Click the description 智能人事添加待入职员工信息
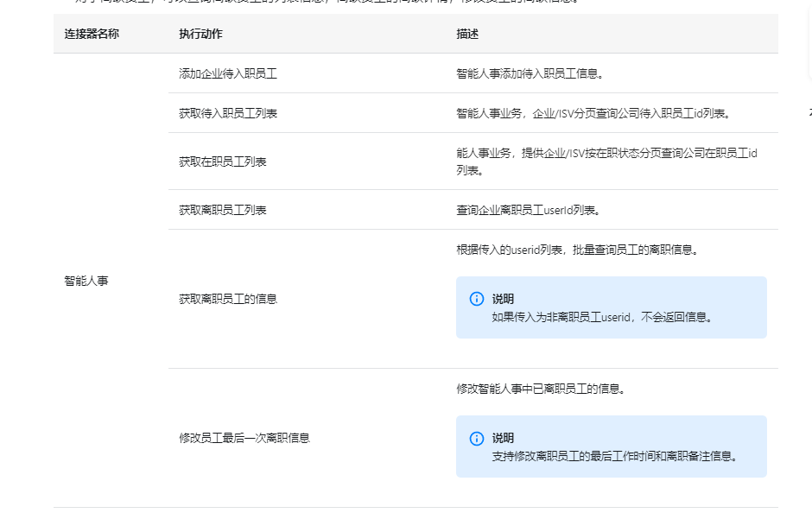Viewport: 812px width, 532px height. click(530, 74)
